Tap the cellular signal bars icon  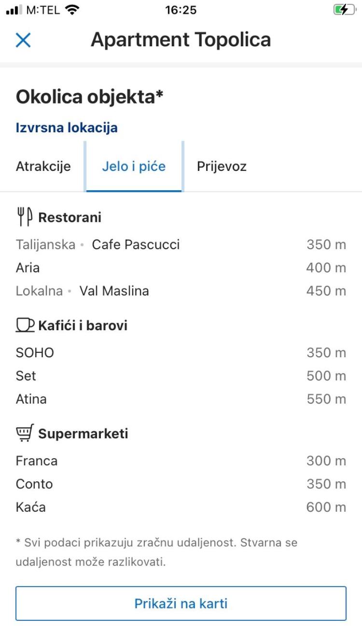[x=14, y=10]
